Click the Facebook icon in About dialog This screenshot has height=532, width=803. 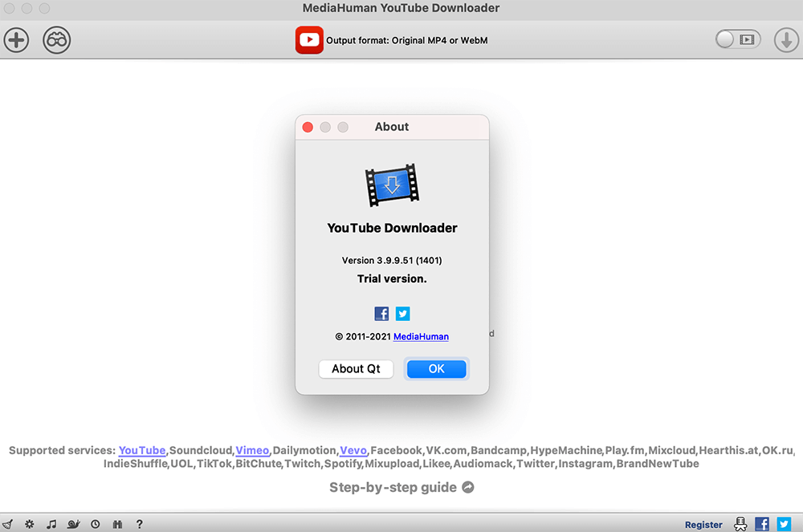point(381,314)
